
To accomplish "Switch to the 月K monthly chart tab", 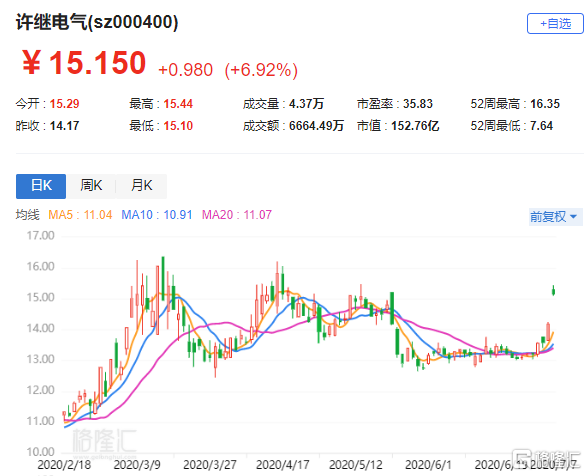I will (x=142, y=186).
